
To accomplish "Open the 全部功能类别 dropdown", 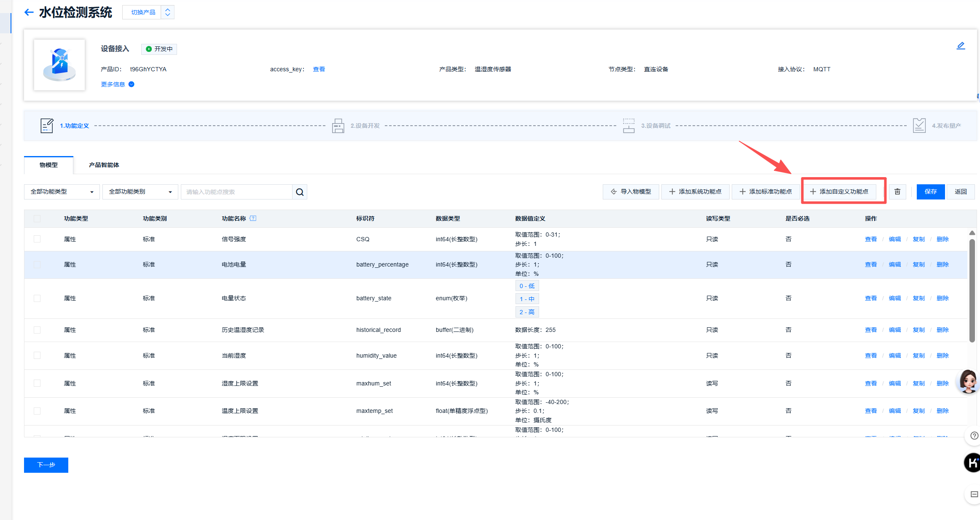I will (140, 192).
